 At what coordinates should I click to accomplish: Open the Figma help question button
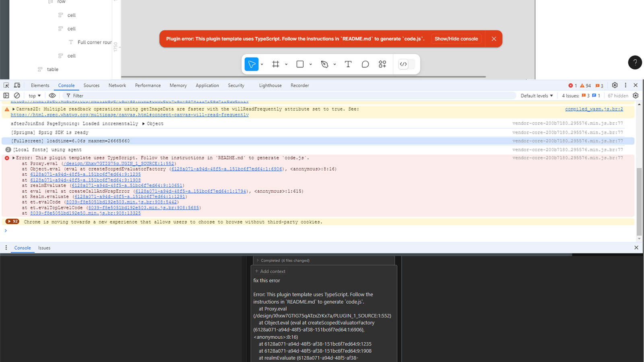(x=635, y=62)
